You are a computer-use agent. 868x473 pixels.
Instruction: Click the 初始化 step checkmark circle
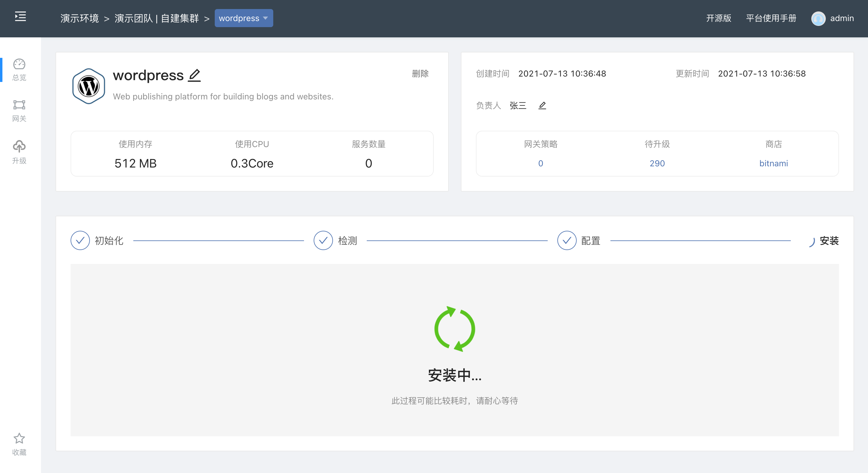click(x=80, y=240)
